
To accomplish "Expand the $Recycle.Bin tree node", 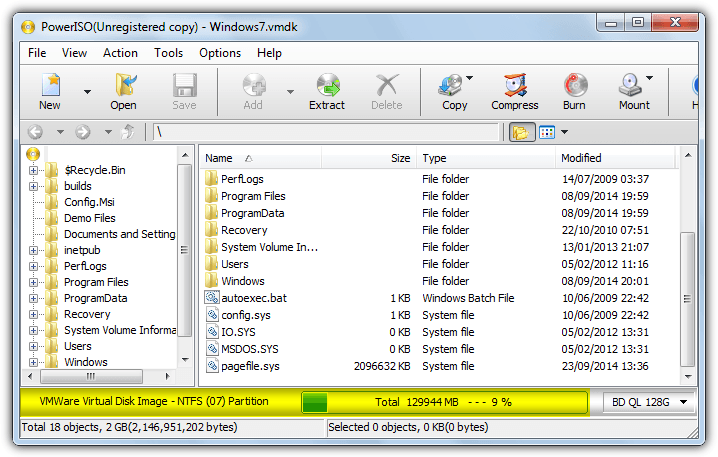I will click(33, 170).
